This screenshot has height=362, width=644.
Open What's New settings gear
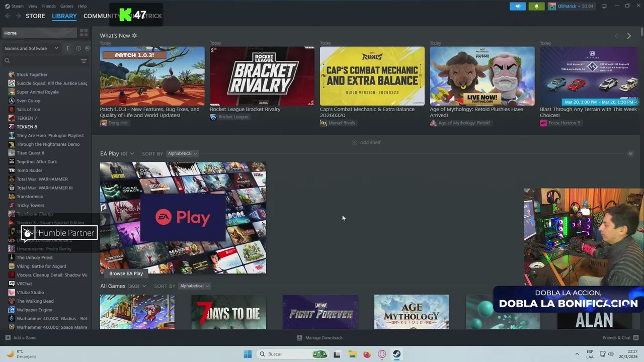134,36
